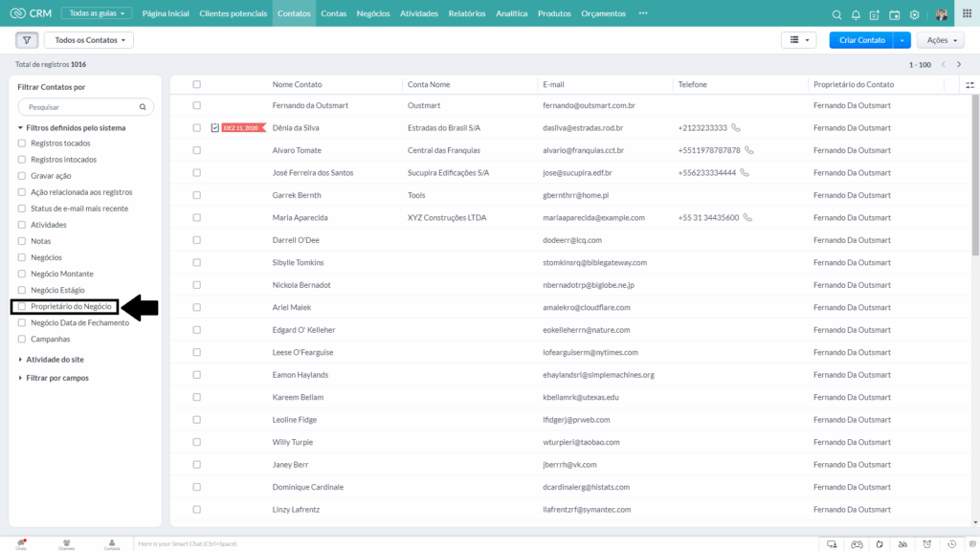This screenshot has height=551, width=980.
Task: Click the search magnifier in the filter box
Action: tap(143, 107)
